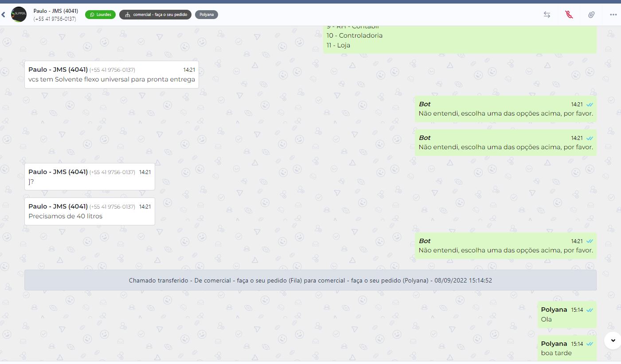The image size is (621, 364).
Task: Click the red end call icon
Action: [569, 15]
